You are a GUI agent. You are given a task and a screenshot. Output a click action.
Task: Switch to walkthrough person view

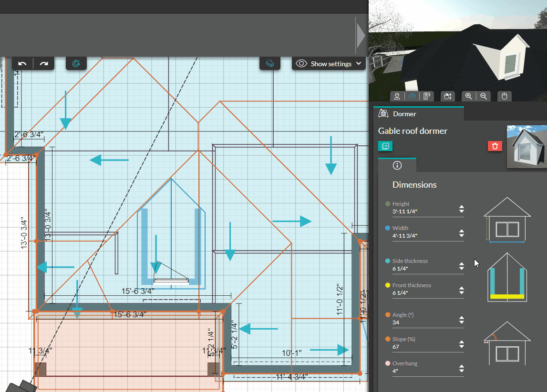tap(397, 96)
